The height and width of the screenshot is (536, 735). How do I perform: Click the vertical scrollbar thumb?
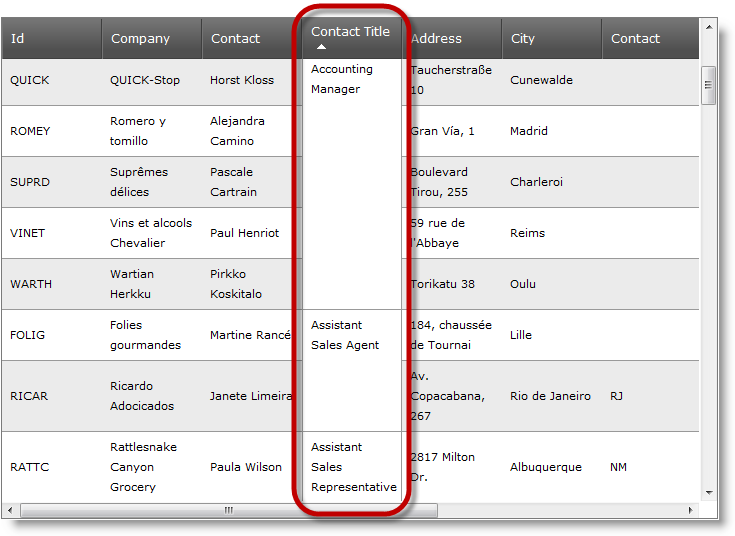[x=708, y=85]
